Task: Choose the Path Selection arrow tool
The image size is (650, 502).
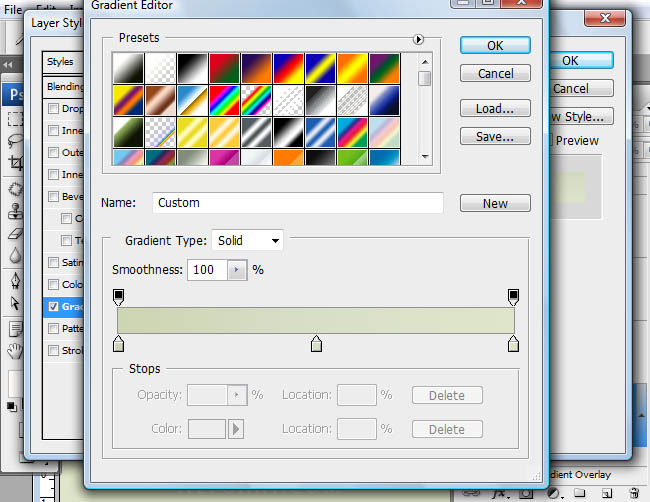Action: pyautogui.click(x=15, y=303)
